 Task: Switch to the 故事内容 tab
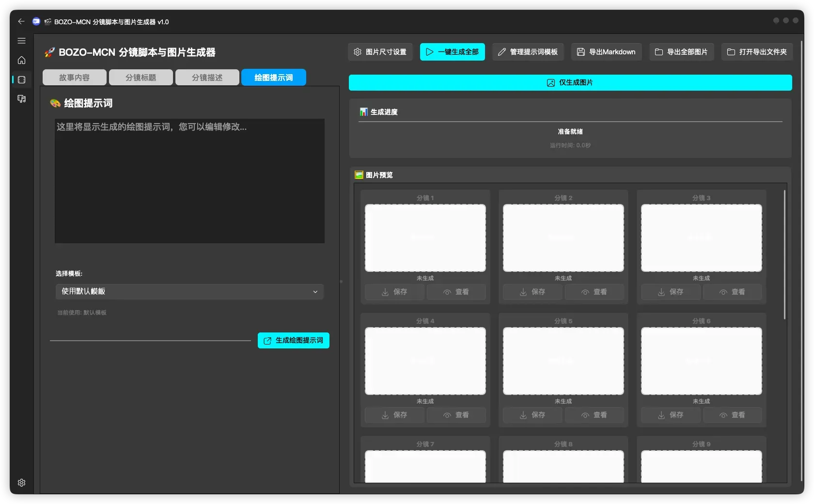[x=75, y=78]
